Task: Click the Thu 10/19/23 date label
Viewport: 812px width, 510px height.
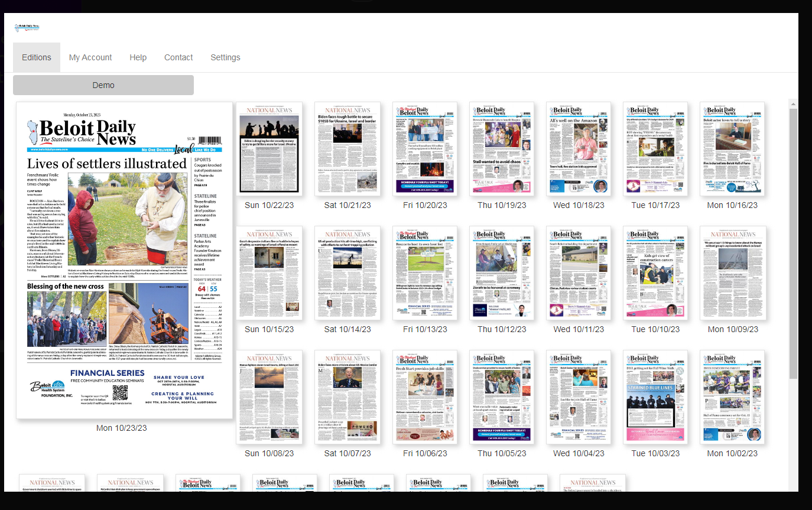Action: tap(502, 205)
